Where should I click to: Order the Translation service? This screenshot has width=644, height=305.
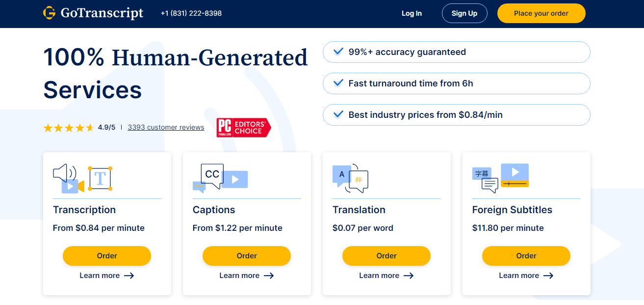[386, 256]
